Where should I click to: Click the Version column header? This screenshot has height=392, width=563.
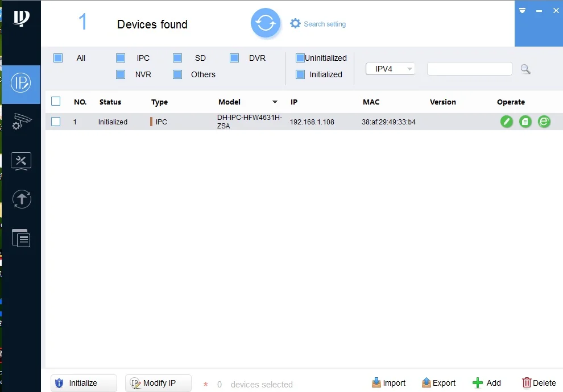442,102
